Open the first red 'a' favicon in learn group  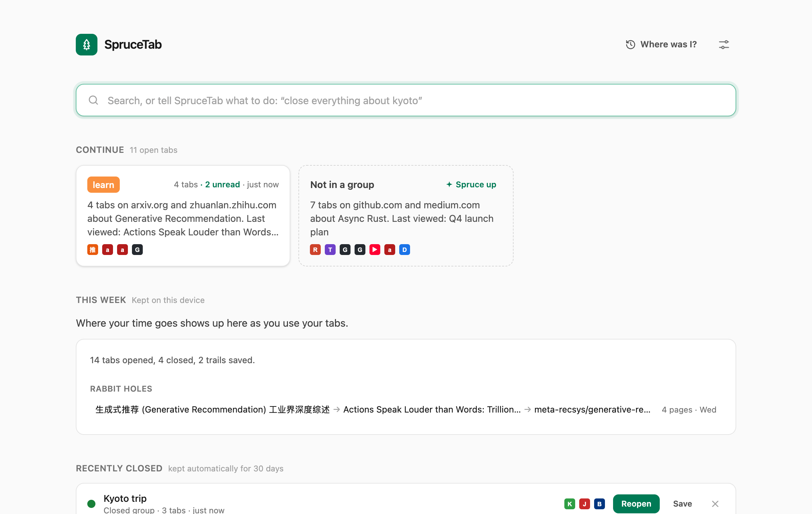(x=108, y=250)
